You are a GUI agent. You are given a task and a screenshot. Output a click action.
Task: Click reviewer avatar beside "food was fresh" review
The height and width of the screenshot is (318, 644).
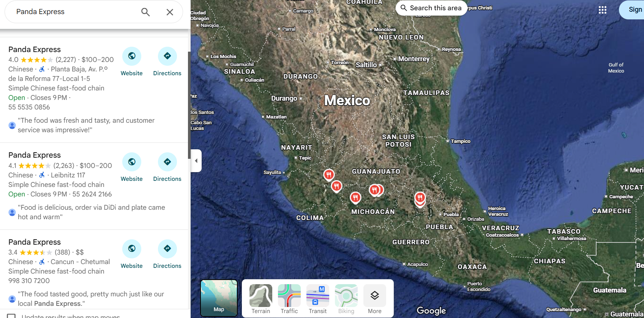[12, 125]
